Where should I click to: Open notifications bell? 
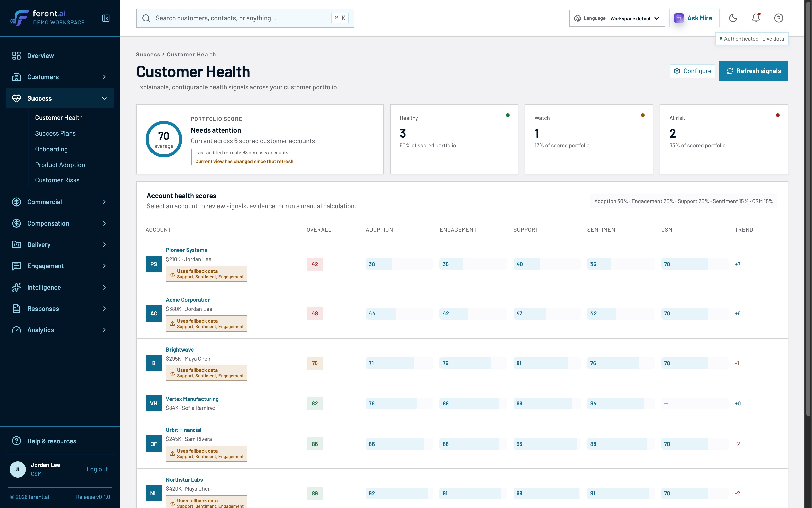click(756, 18)
